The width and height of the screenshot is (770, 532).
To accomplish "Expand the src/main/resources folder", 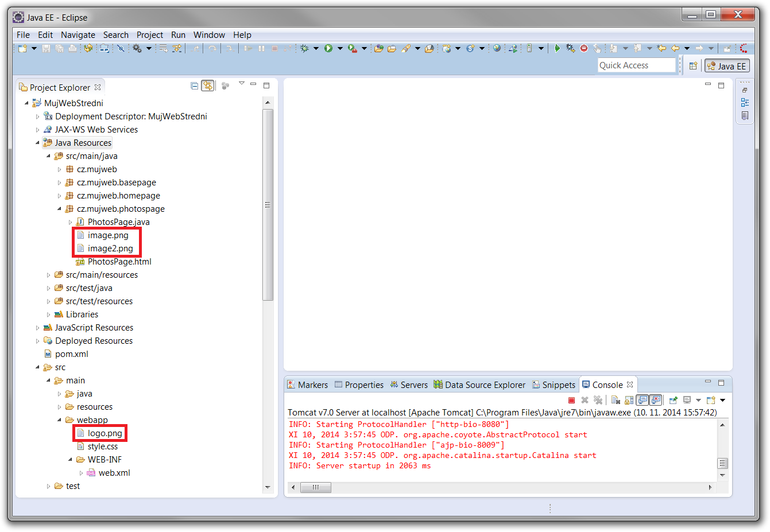I will [49, 275].
